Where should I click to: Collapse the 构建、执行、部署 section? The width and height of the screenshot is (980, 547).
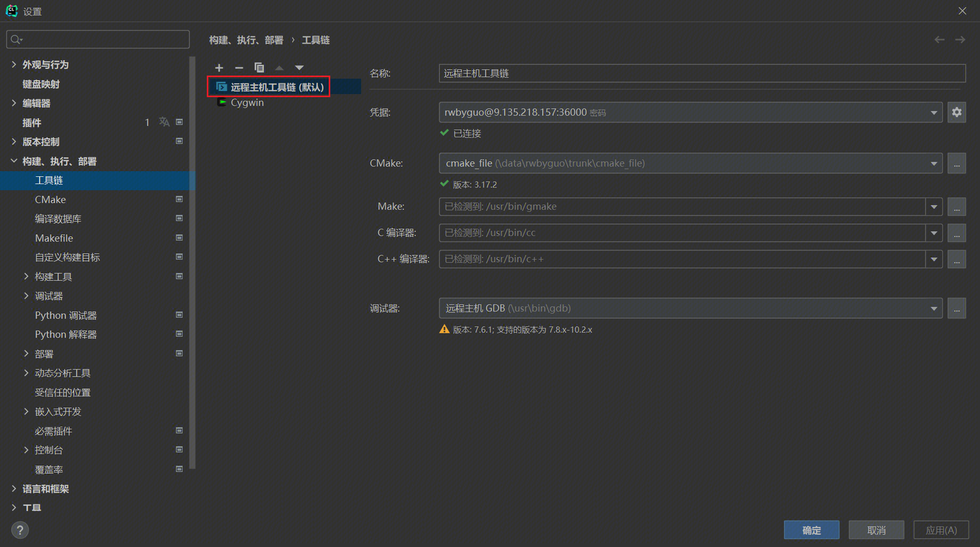pos(14,161)
